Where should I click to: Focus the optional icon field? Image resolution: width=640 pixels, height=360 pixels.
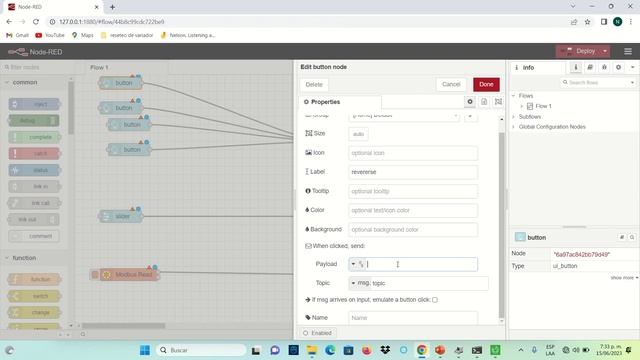point(413,153)
